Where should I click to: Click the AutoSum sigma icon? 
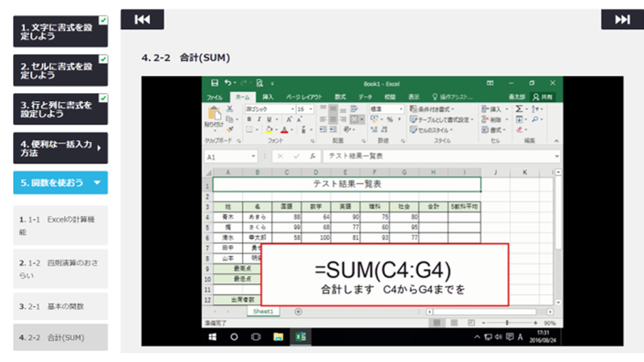click(520, 109)
